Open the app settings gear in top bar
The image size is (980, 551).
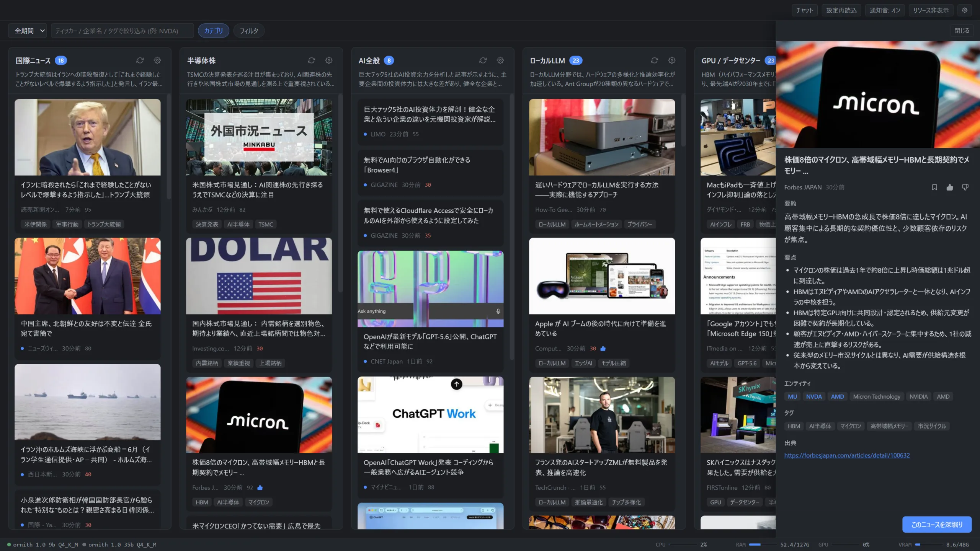coord(965,10)
